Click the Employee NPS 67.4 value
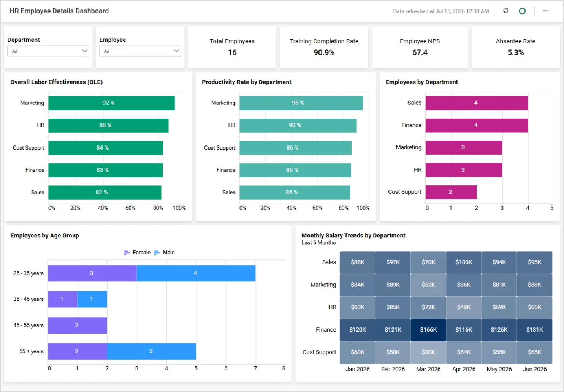 coord(420,52)
